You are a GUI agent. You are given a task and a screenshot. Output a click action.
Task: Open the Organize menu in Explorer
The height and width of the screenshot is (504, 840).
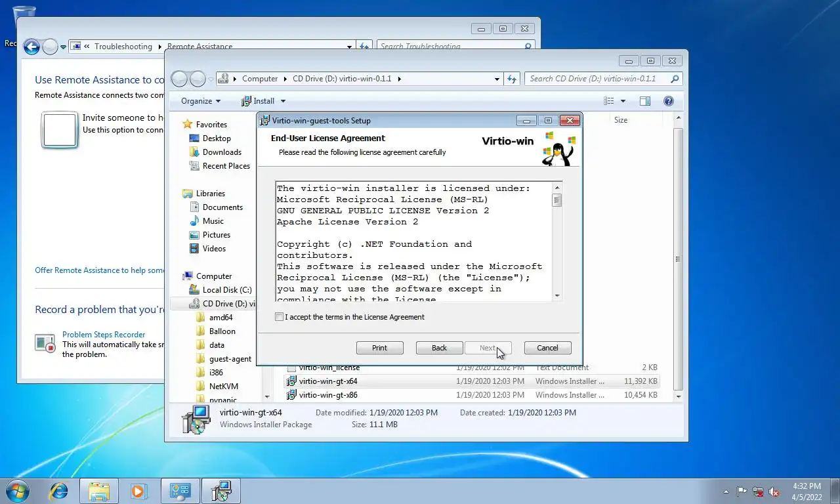pyautogui.click(x=201, y=101)
